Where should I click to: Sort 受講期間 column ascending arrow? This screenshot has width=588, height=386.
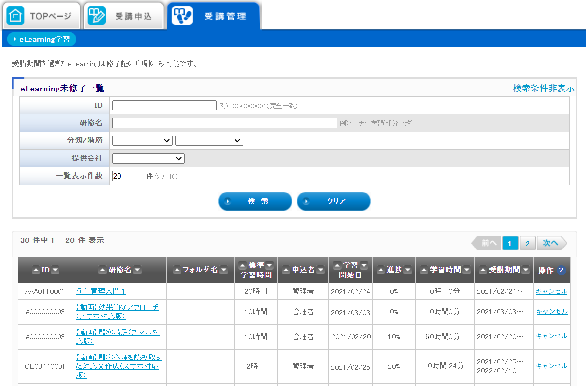[483, 270]
